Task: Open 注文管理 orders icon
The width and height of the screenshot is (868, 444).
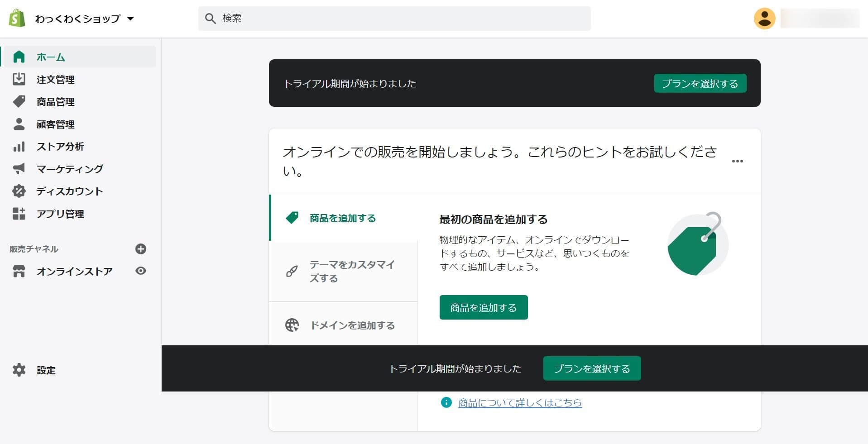Action: [x=19, y=79]
